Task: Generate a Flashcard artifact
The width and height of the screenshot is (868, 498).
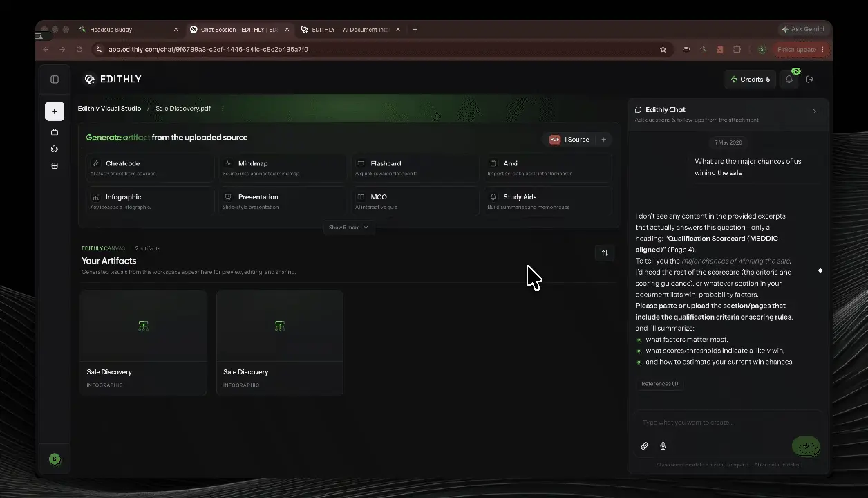Action: coord(415,168)
